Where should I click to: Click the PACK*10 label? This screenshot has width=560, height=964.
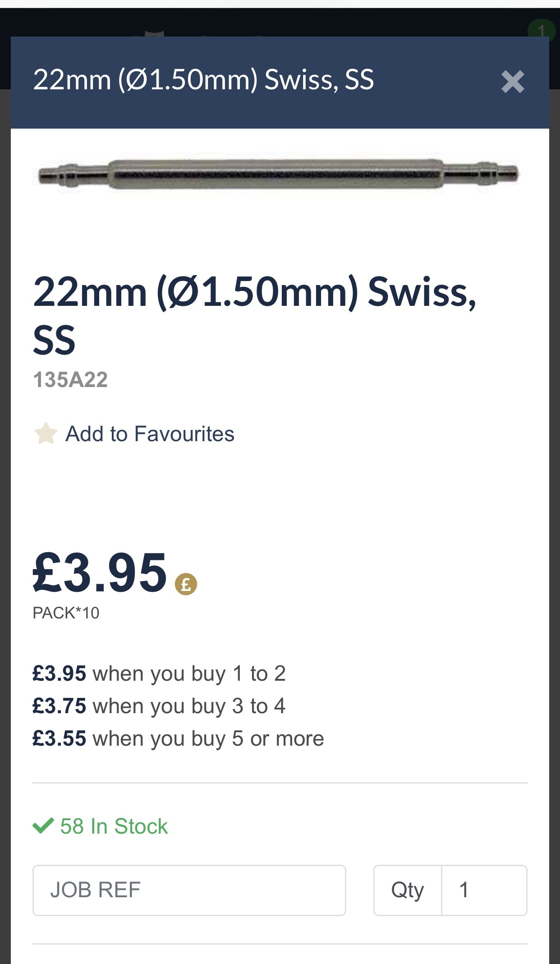pyautogui.click(x=66, y=613)
